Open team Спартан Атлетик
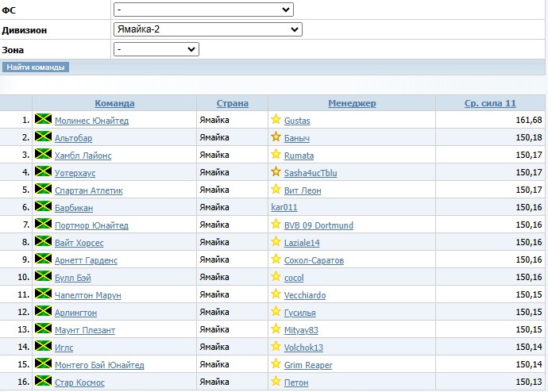This screenshot has width=548, height=392. 89,190
